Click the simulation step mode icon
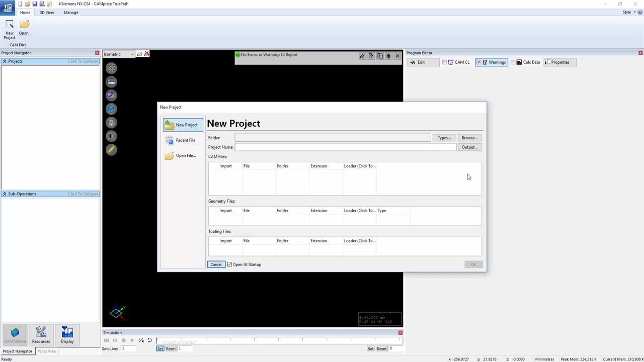 click(x=141, y=340)
